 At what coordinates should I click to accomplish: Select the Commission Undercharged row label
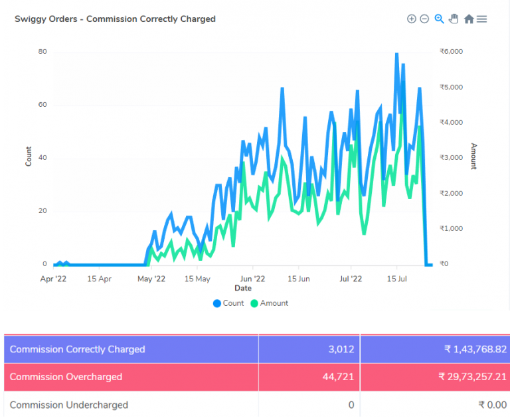click(x=69, y=405)
